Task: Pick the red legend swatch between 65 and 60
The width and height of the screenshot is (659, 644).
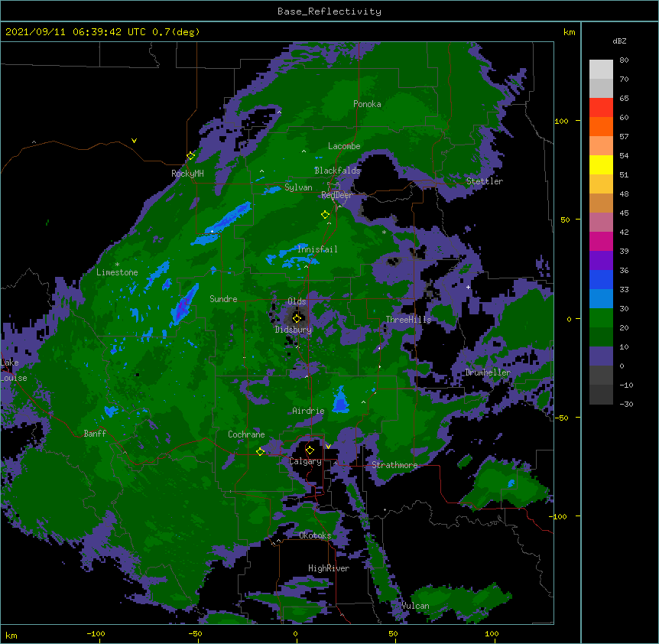Action: click(x=601, y=108)
